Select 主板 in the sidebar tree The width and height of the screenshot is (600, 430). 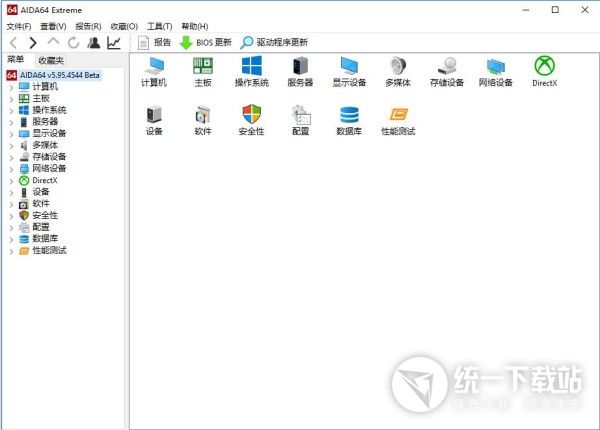click(x=41, y=98)
